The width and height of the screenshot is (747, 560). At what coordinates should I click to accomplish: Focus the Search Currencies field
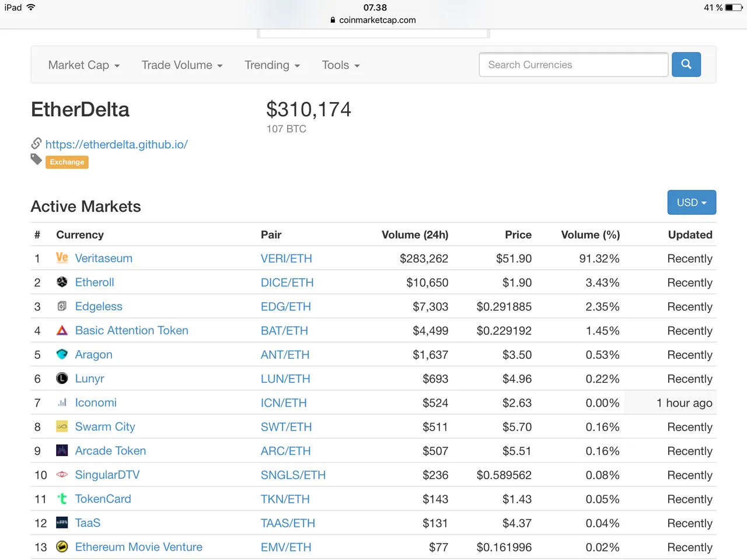pos(574,65)
